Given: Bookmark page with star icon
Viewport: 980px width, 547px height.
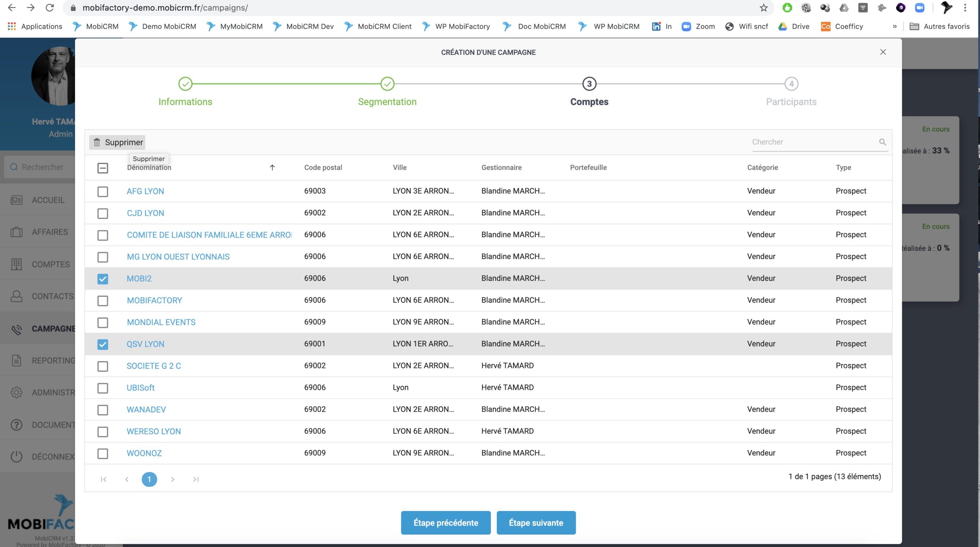Looking at the screenshot, I should [x=764, y=8].
